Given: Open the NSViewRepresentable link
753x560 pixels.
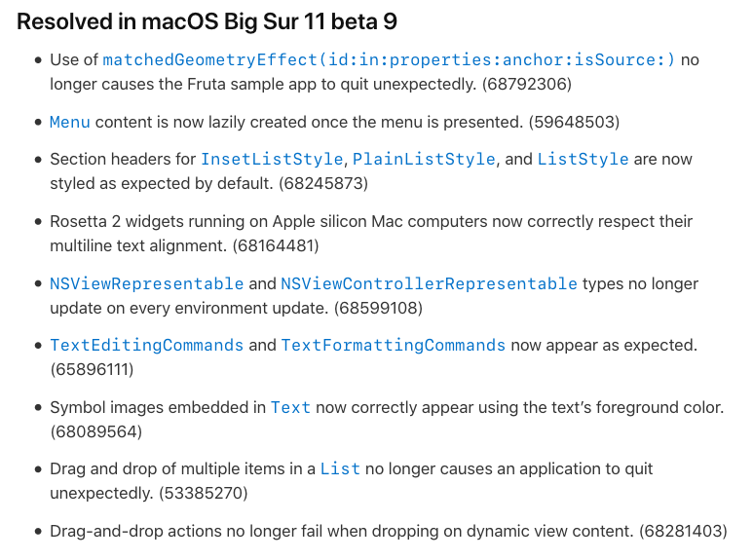Looking at the screenshot, I should [146, 283].
